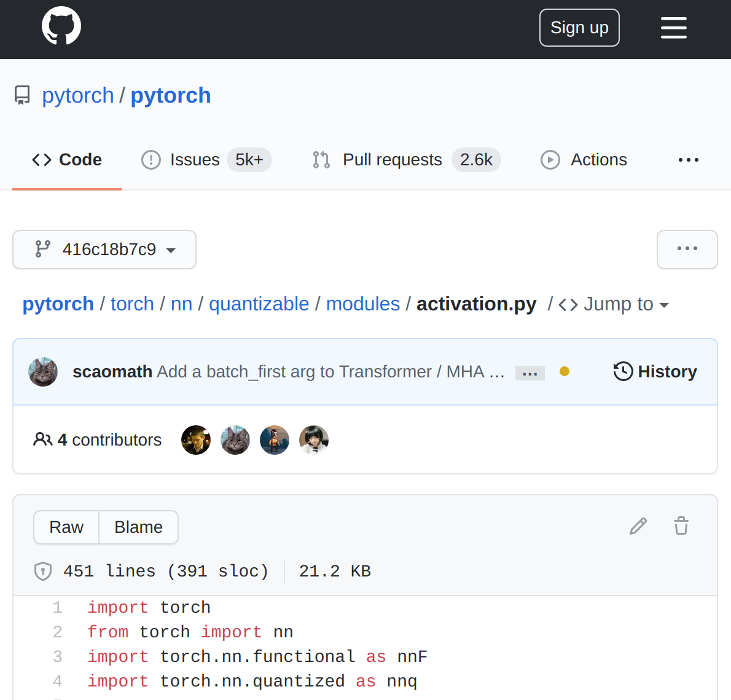Open the bold pytorch repository link

click(x=171, y=96)
